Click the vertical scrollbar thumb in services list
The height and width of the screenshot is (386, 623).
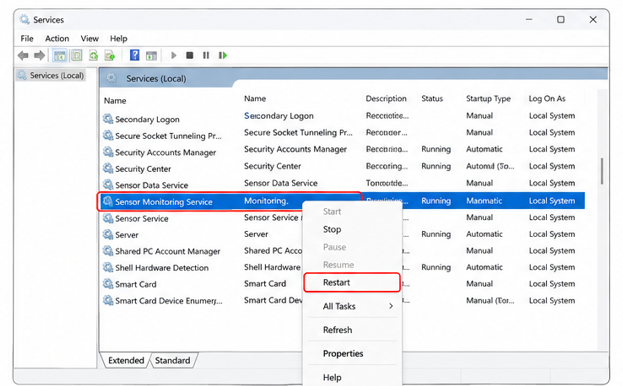tap(602, 171)
